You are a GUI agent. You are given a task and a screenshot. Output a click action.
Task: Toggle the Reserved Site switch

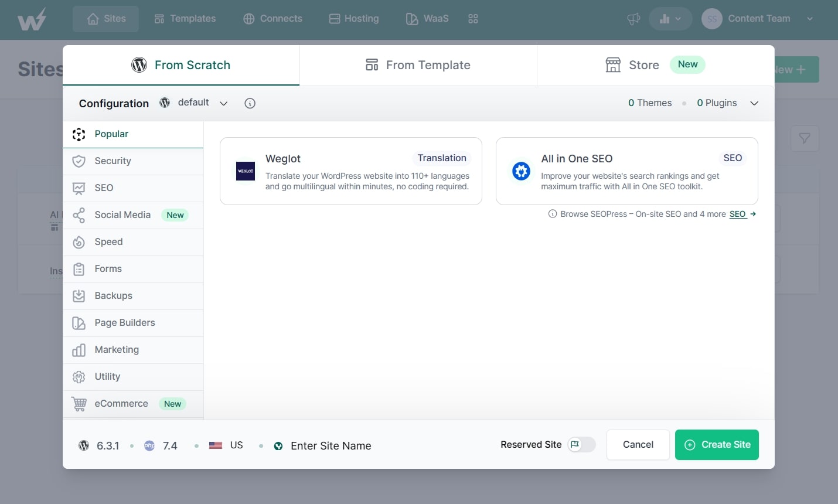pos(581,445)
